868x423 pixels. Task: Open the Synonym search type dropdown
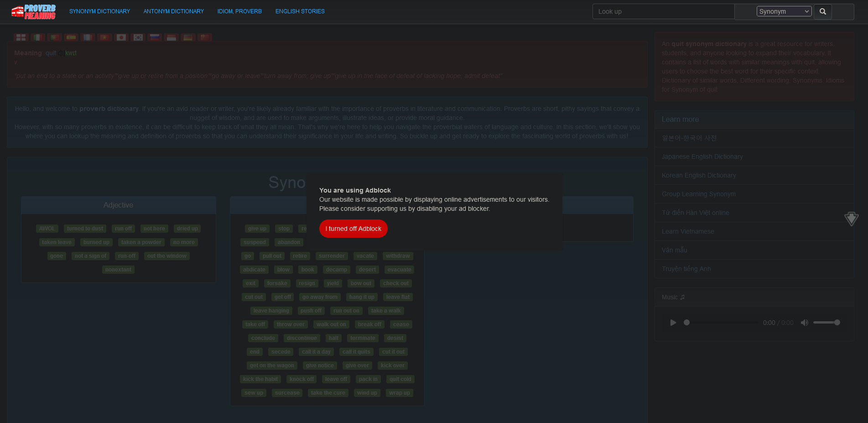point(784,11)
